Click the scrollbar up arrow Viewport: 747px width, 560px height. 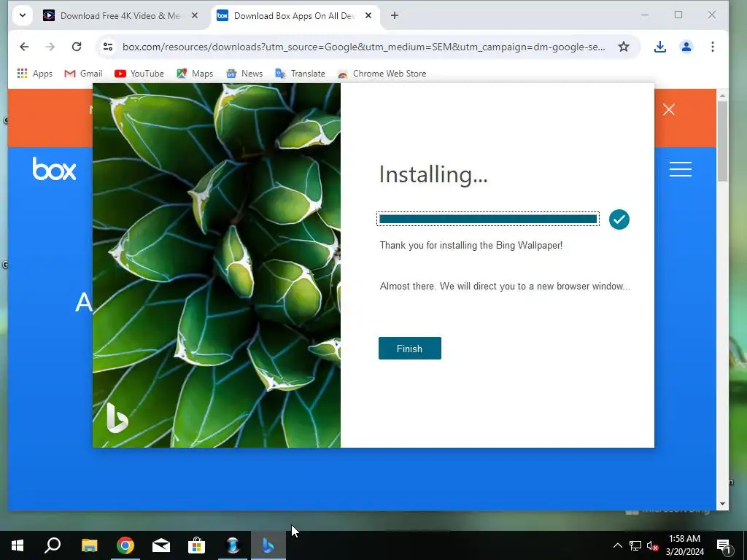(722, 96)
